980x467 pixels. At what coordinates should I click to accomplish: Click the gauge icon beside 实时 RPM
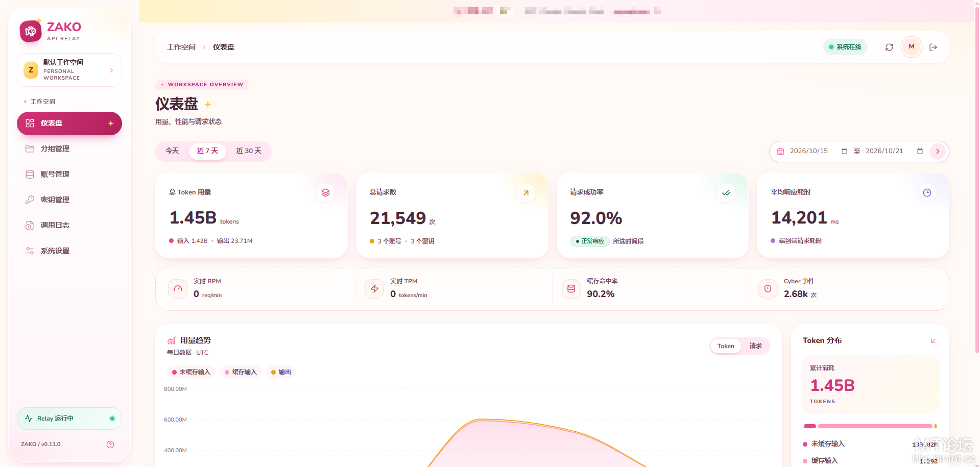coord(178,289)
